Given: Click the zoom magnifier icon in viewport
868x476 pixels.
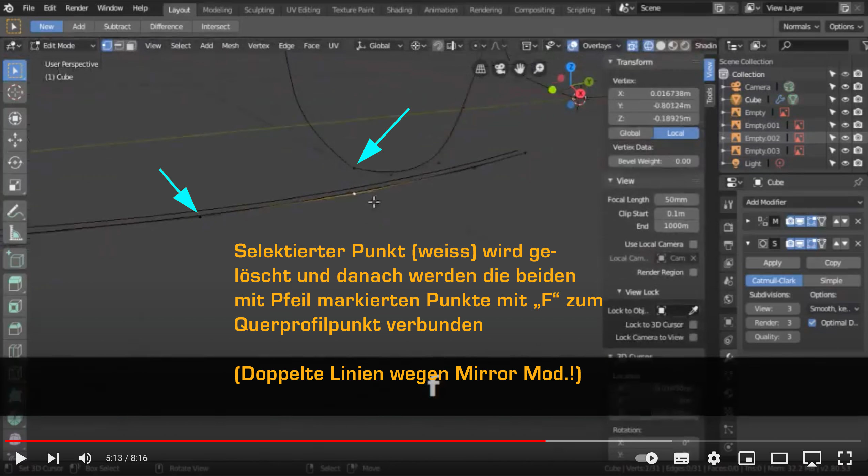Looking at the screenshot, I should [x=539, y=69].
